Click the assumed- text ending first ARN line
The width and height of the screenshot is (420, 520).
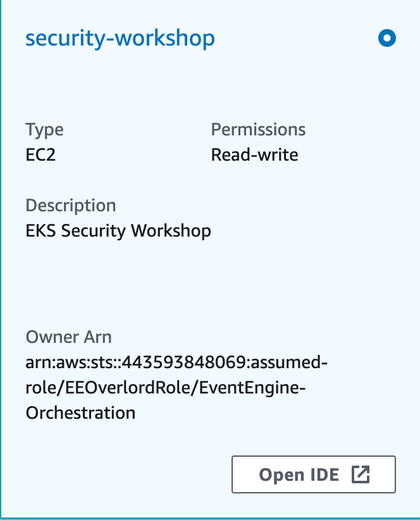(x=290, y=362)
